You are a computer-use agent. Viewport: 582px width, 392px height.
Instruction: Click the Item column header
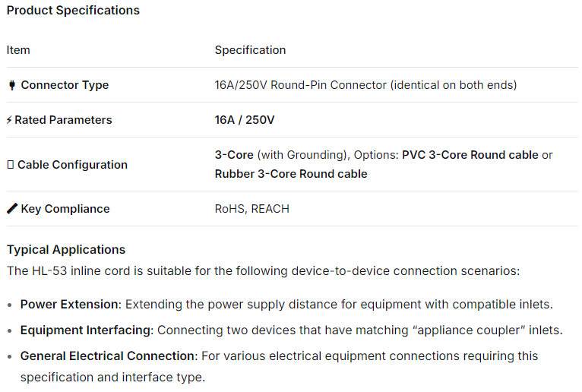coord(18,50)
